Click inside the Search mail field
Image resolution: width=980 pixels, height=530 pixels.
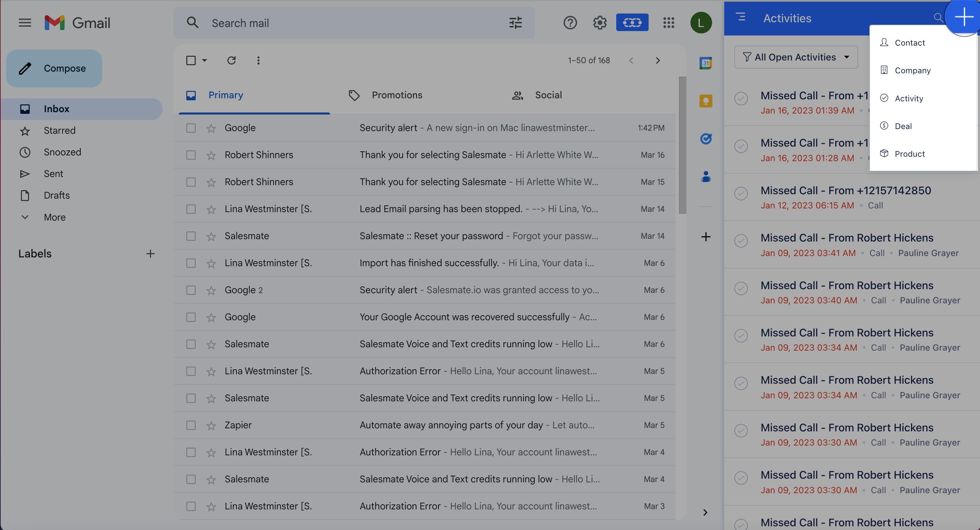tap(304, 23)
